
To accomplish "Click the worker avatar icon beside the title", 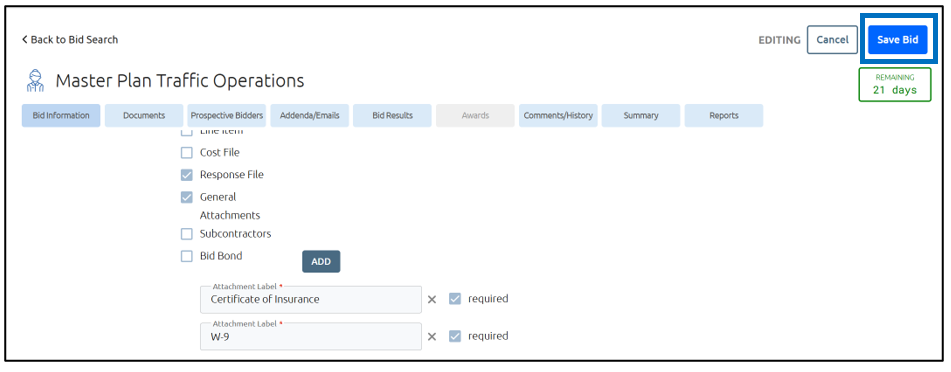I will (x=36, y=80).
